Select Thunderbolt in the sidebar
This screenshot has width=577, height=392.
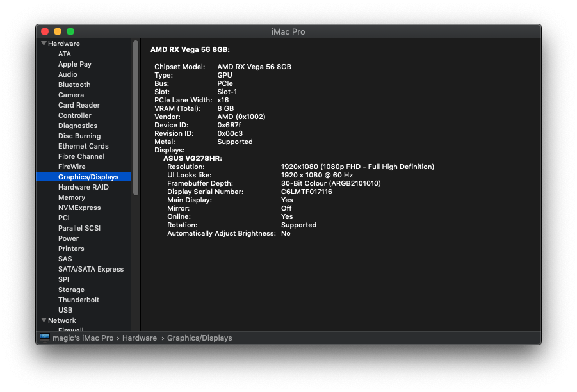coord(79,300)
